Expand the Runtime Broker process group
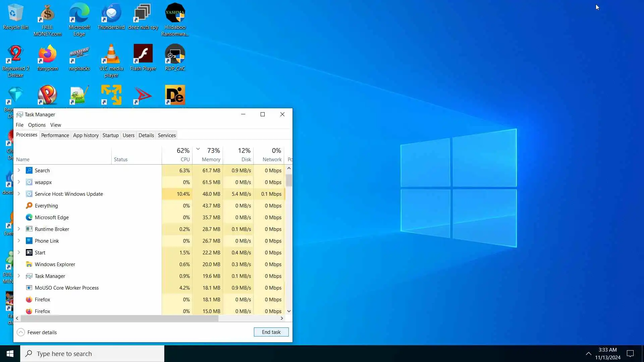The width and height of the screenshot is (644, 362). [19, 229]
